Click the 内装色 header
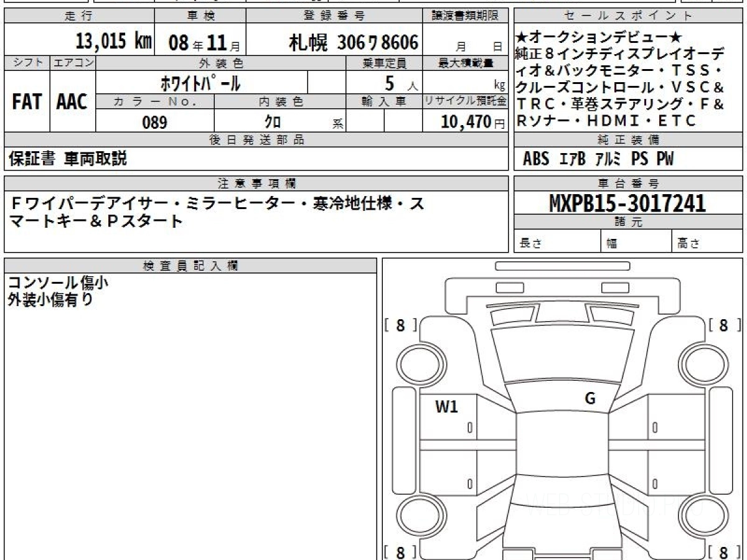 coord(280,101)
